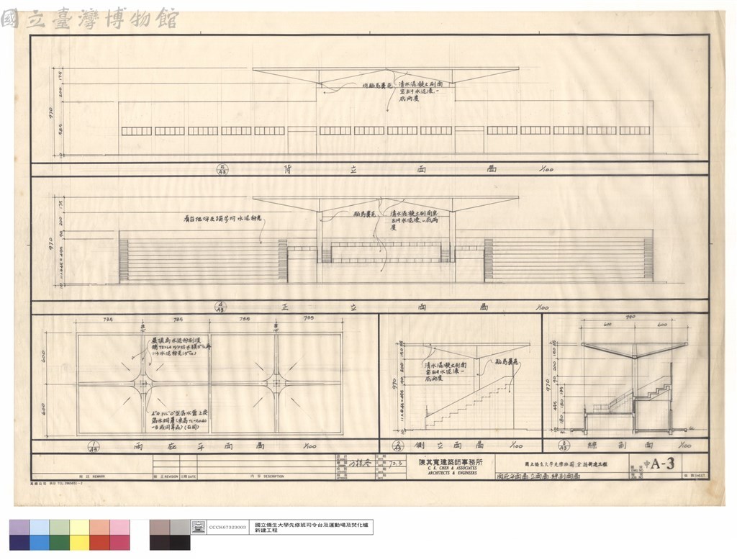Select the light blue calibration swatch

(40, 527)
